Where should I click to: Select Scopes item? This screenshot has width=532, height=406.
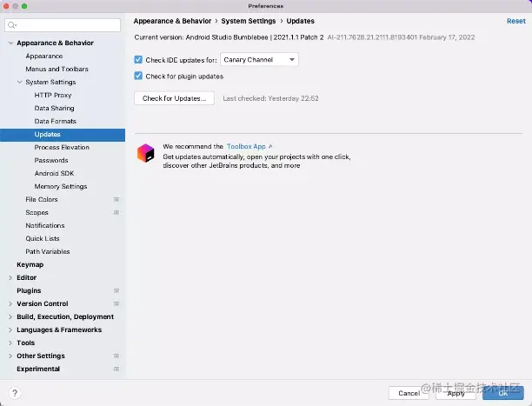click(37, 212)
